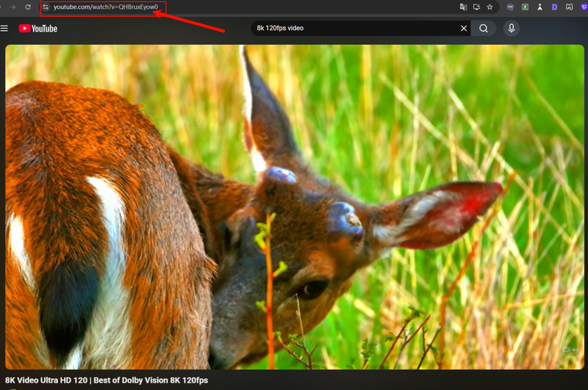Screen dimensions: 588x390
Task: Go to YouTube home via logo
Action: [x=38, y=29]
